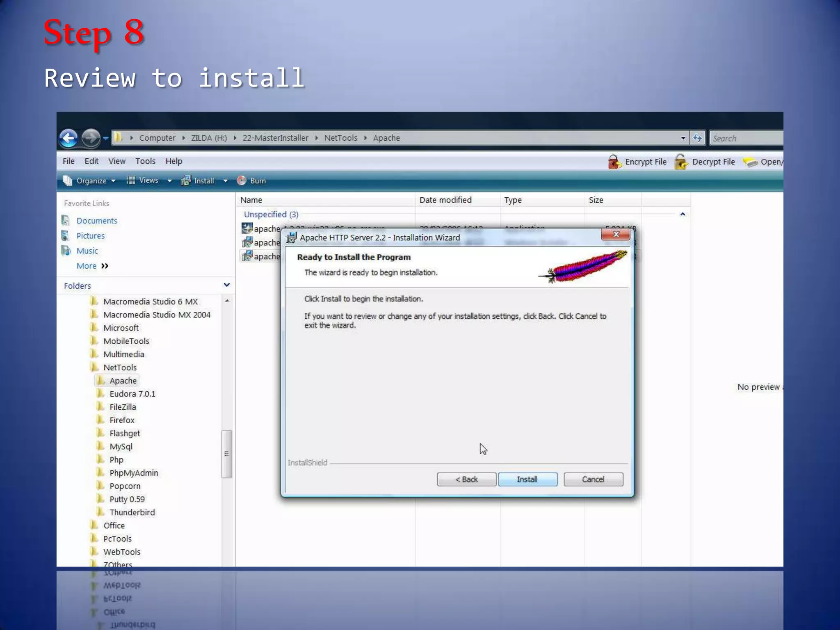Open Pictures favorite link
This screenshot has height=630, width=840.
(x=91, y=236)
